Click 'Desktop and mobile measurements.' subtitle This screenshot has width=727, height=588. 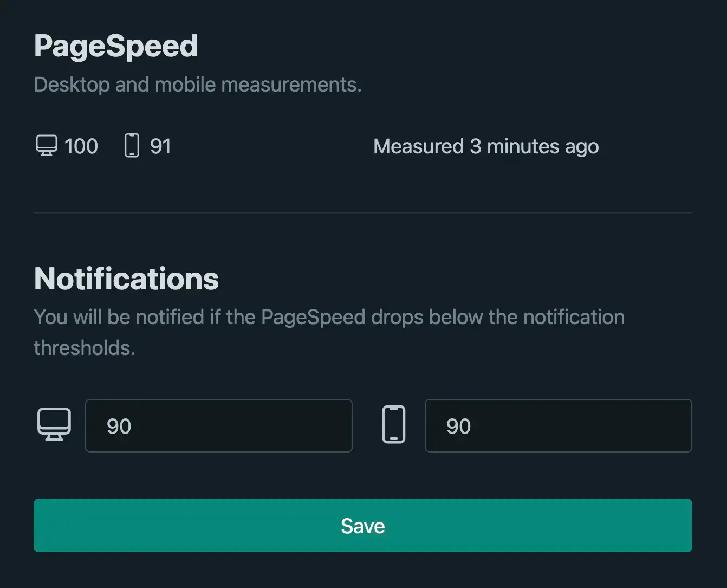[x=198, y=85]
